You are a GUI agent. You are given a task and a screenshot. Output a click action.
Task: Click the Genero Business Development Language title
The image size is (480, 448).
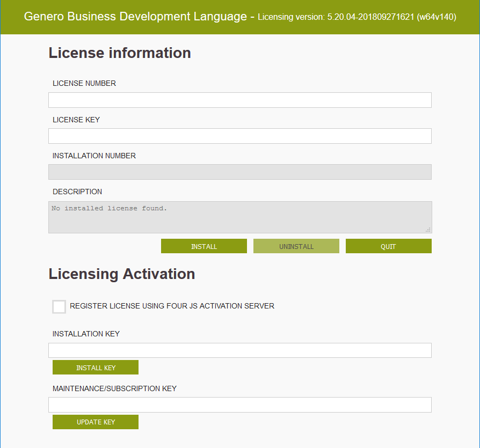point(135,17)
